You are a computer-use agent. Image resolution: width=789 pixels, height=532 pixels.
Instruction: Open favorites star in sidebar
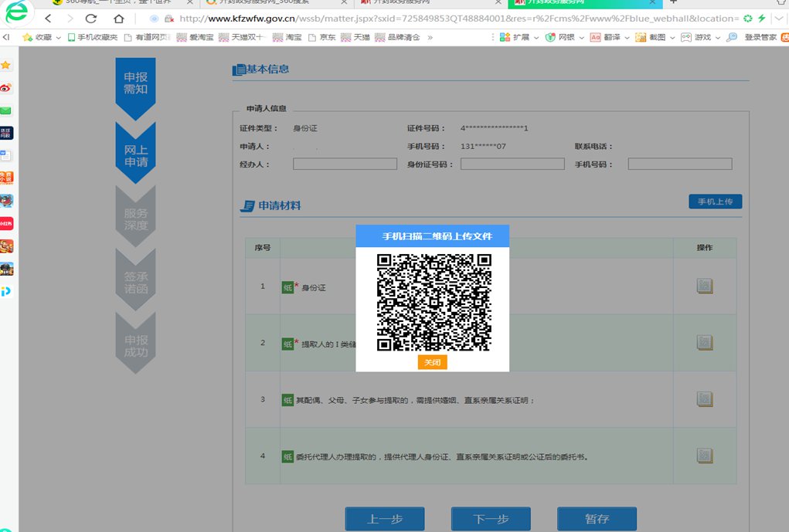6,65
